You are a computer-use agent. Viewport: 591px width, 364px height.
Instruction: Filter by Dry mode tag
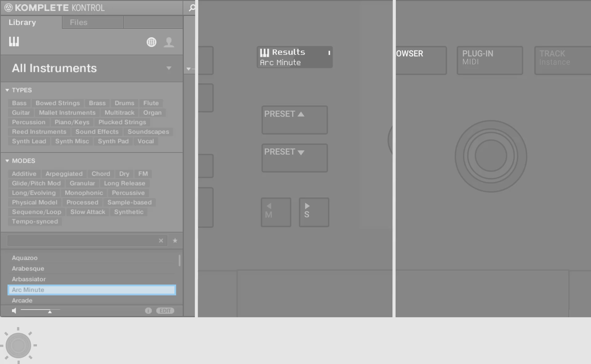124,174
